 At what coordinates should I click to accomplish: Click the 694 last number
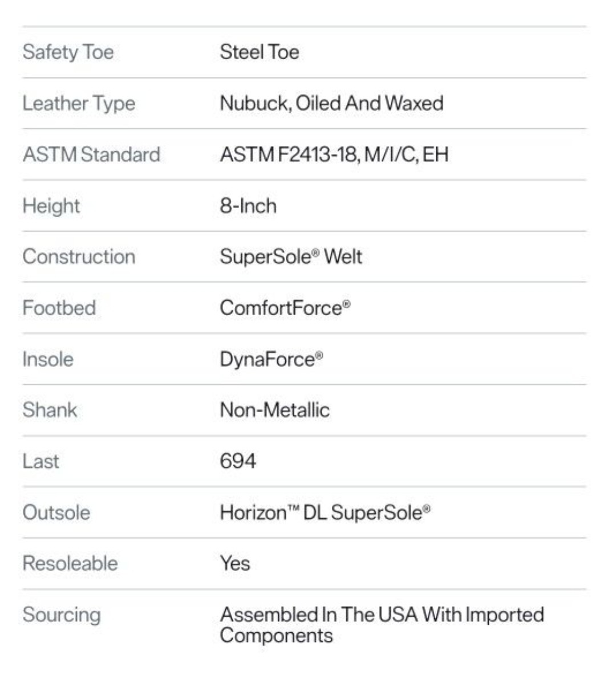238,461
